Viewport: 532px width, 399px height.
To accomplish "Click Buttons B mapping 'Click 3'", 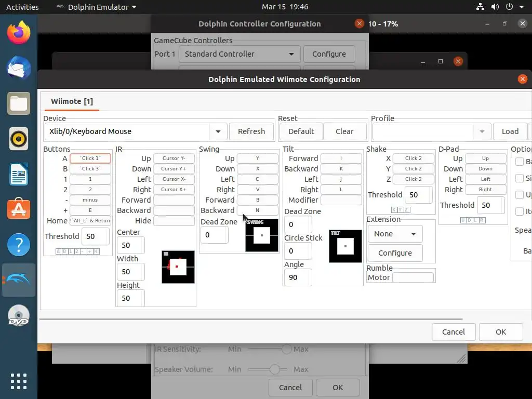I will click(90, 169).
